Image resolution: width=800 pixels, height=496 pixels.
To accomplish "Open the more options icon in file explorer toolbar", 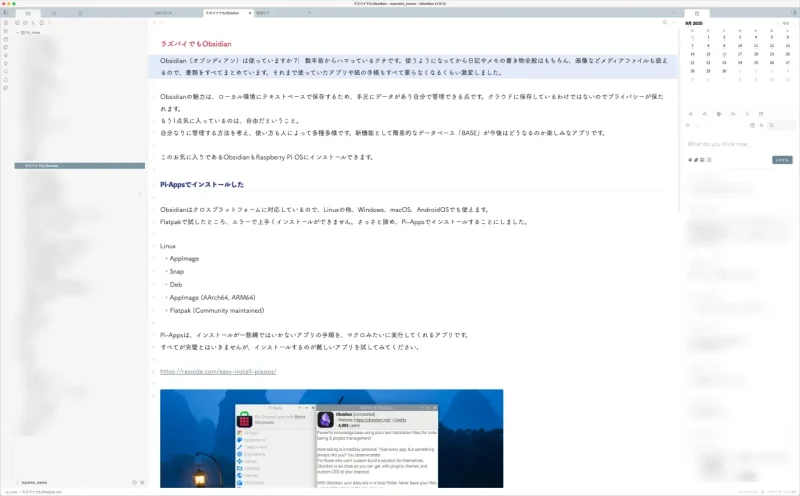I will click(49, 23).
